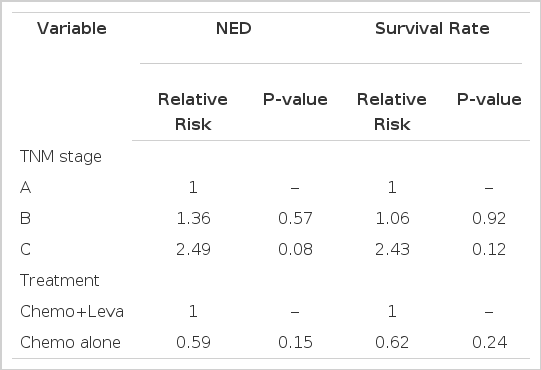Click stage C row label

pyautogui.click(x=26, y=249)
